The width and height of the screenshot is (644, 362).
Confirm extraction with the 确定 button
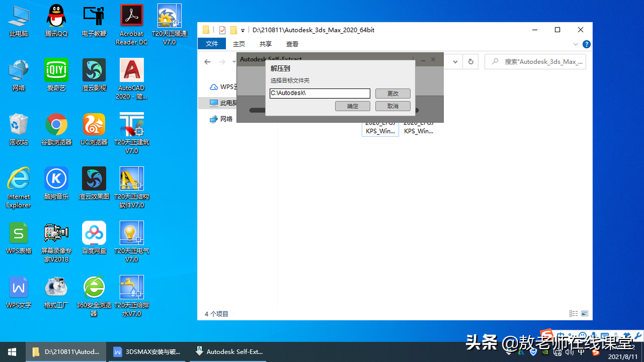(352, 106)
